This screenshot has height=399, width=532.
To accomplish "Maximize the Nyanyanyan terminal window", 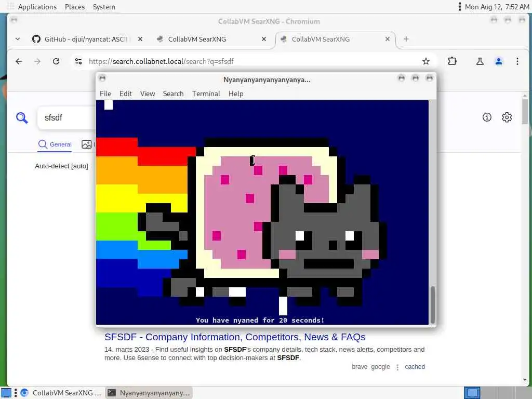I will tap(415, 78).
